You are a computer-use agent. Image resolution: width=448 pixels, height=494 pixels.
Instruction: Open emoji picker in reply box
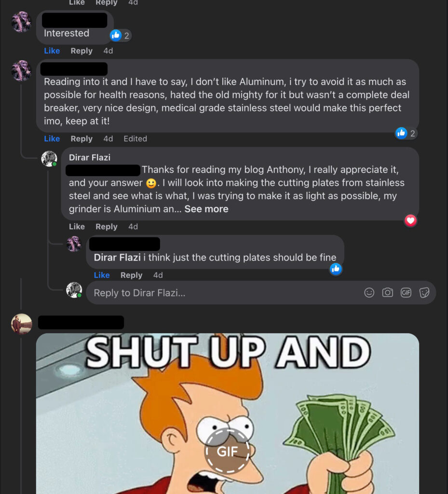click(x=369, y=293)
